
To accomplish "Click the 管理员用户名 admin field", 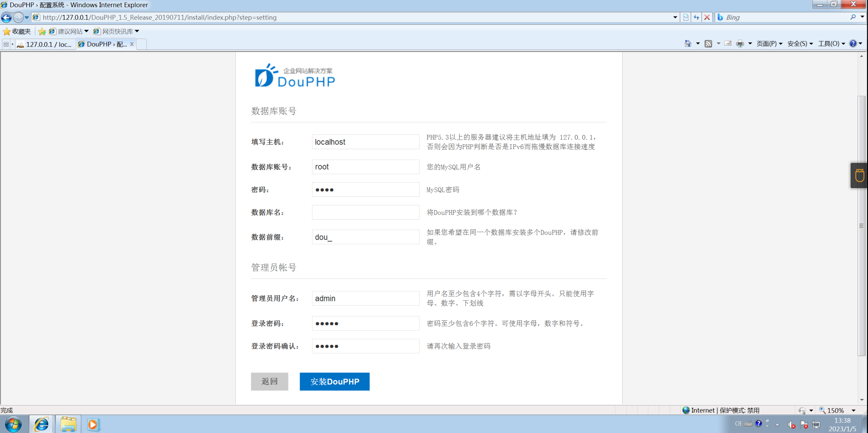I will point(365,298).
